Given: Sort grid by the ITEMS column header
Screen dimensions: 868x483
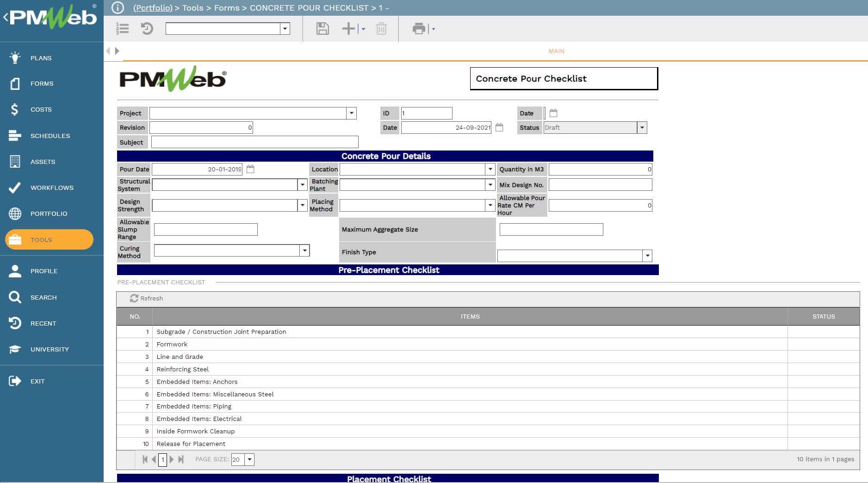Looking at the screenshot, I should tap(470, 316).
